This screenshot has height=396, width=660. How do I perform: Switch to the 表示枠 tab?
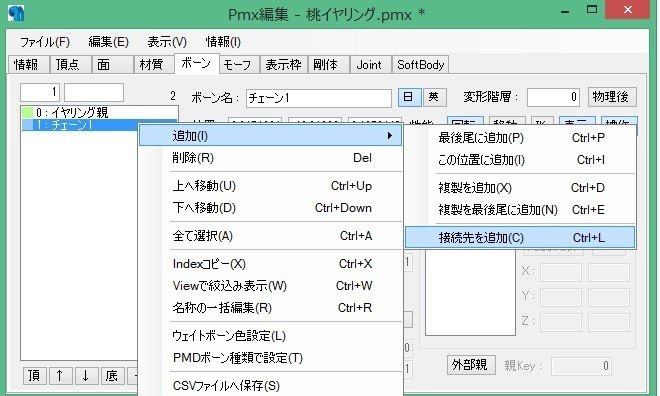(284, 64)
